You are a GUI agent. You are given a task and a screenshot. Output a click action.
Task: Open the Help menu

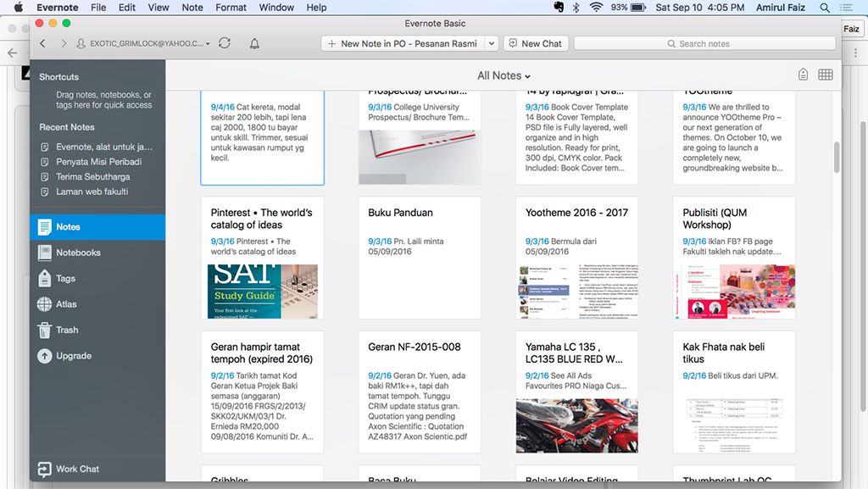point(316,8)
